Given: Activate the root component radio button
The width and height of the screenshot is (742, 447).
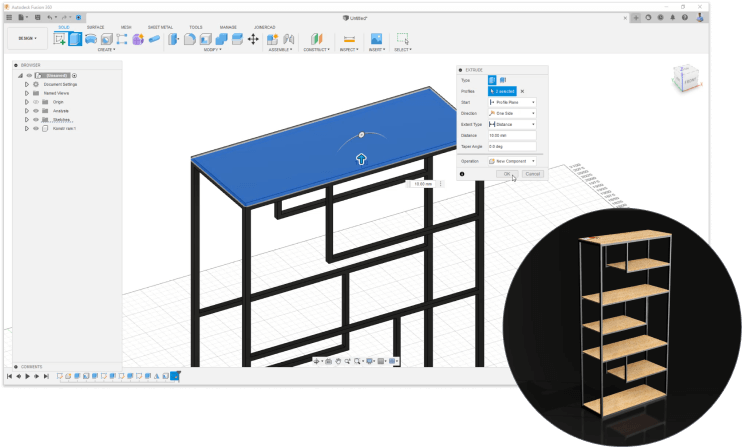Looking at the screenshot, I should (x=74, y=76).
